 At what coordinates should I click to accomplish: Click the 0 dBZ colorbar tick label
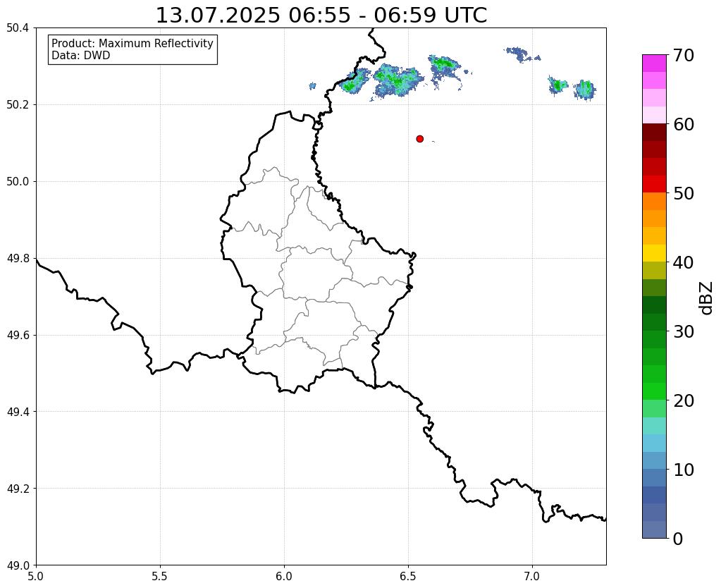pos(678,539)
